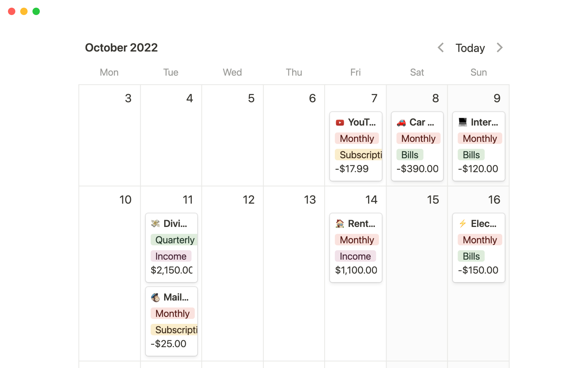This screenshot has height=368, width=588.
Task: Click the flying money icon on Dividend card
Action: click(155, 224)
